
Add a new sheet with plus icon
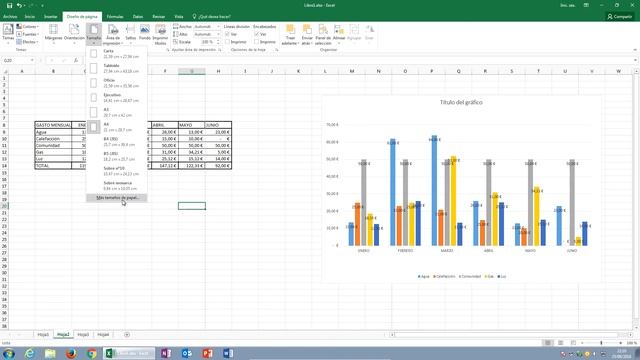click(x=127, y=335)
